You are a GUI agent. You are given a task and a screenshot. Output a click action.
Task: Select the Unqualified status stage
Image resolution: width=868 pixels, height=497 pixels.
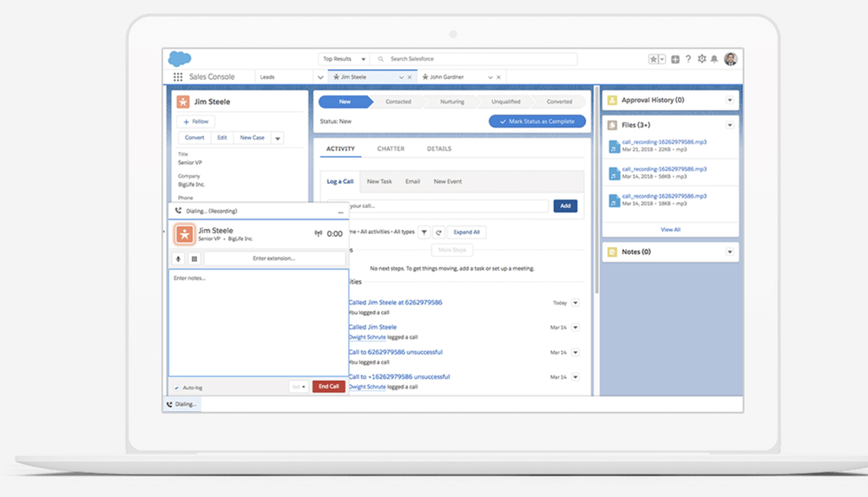(506, 101)
